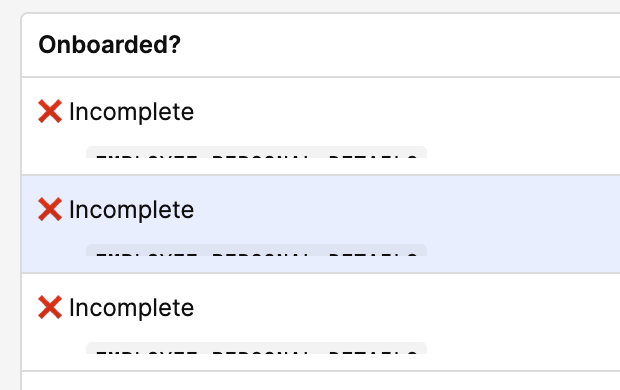Click the red X icon in first row
This screenshot has width=620, height=390.
(50, 112)
